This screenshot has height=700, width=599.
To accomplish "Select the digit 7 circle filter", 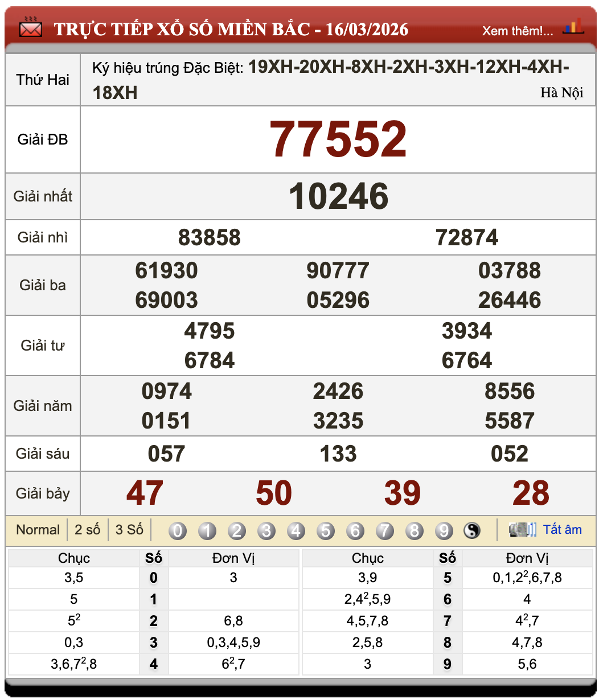I will [x=385, y=531].
